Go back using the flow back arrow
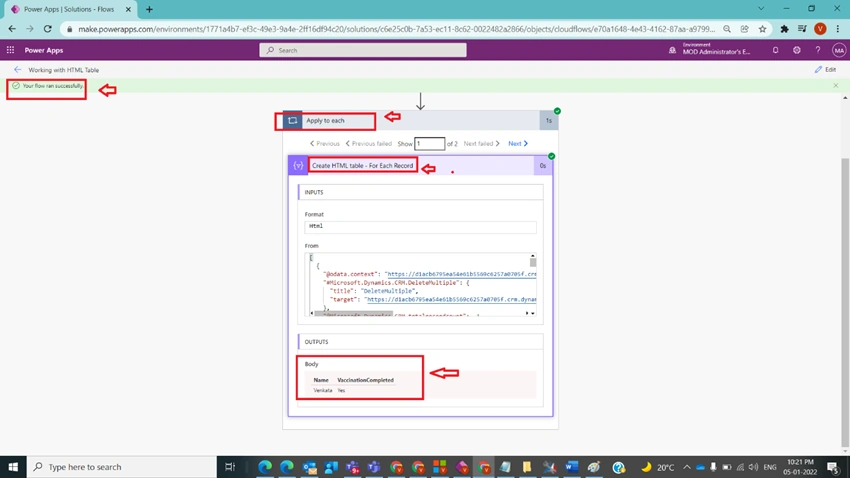Viewport: 850px width, 478px height. (x=17, y=69)
